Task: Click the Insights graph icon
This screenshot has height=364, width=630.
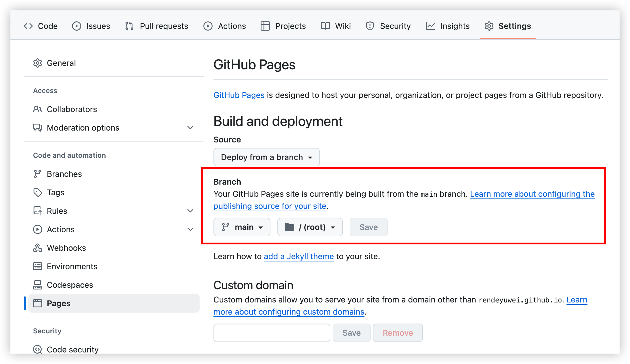Action: (430, 26)
